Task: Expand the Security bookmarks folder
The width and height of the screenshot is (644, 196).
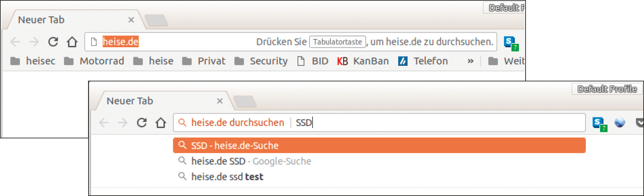Action: click(x=261, y=61)
